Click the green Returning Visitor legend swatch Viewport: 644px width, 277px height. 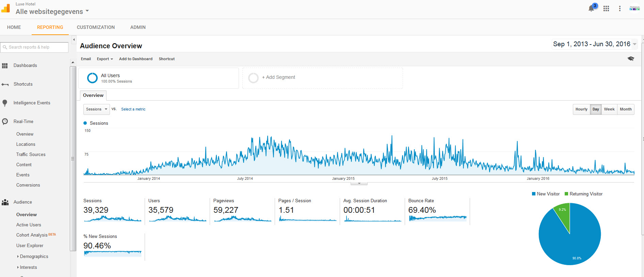(x=566, y=194)
